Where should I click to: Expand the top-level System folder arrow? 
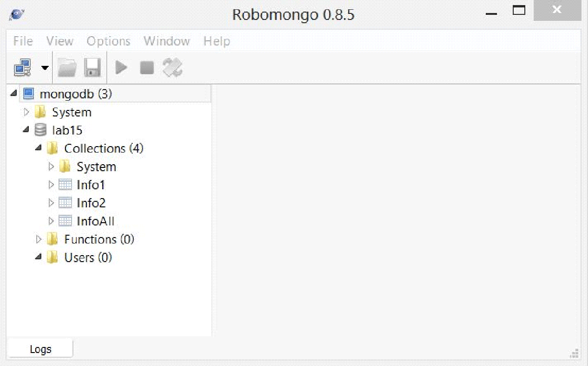26,112
